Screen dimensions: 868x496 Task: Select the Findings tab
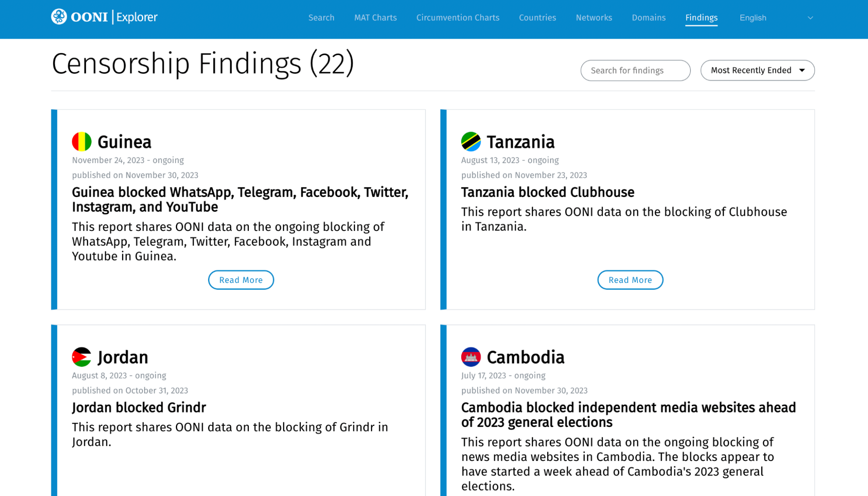701,18
